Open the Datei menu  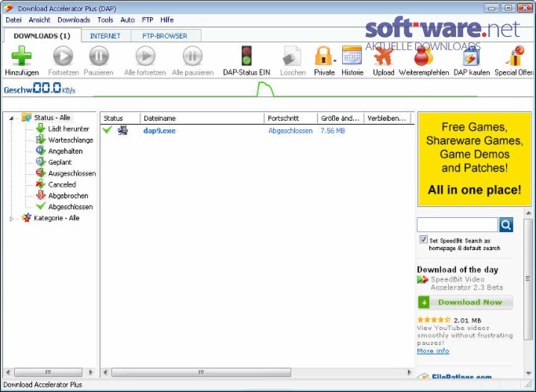point(13,20)
